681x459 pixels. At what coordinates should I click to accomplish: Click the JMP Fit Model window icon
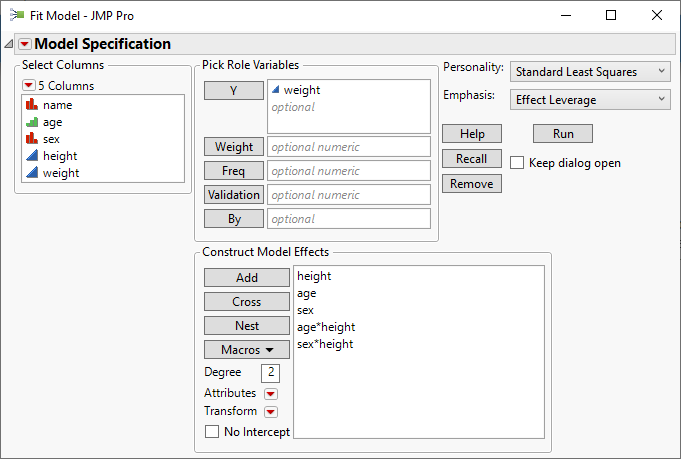[x=17, y=15]
